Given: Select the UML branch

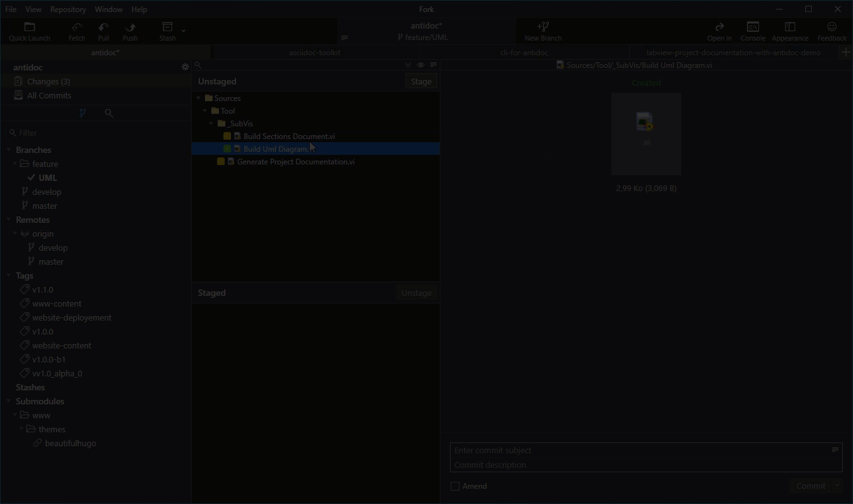Looking at the screenshot, I should point(48,178).
